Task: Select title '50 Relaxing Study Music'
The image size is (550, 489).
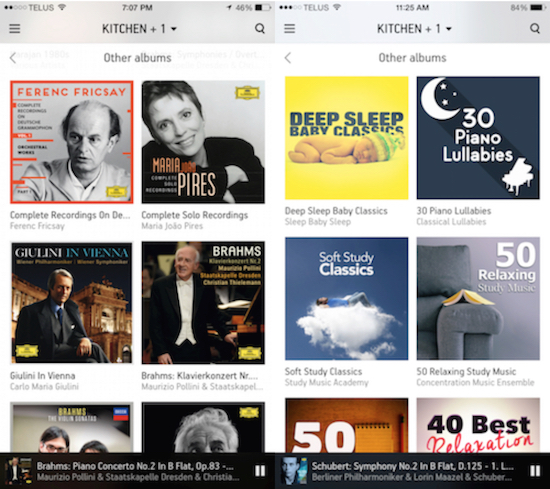Action: pos(466,371)
